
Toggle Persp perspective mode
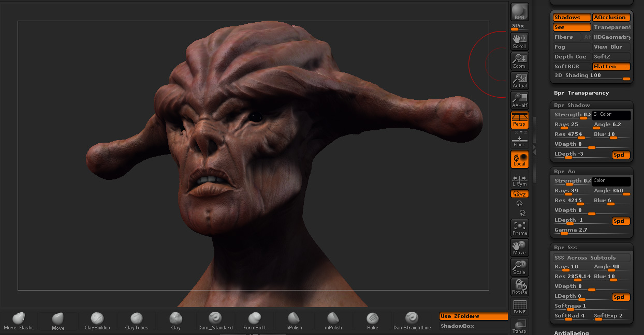click(x=519, y=120)
